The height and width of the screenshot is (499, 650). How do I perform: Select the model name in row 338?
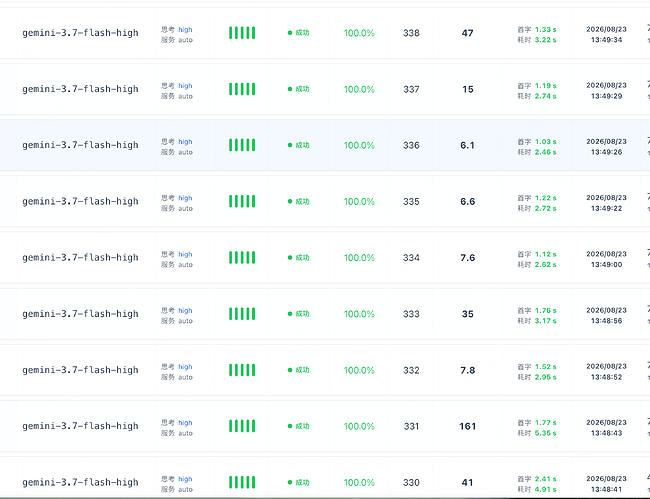[80, 33]
